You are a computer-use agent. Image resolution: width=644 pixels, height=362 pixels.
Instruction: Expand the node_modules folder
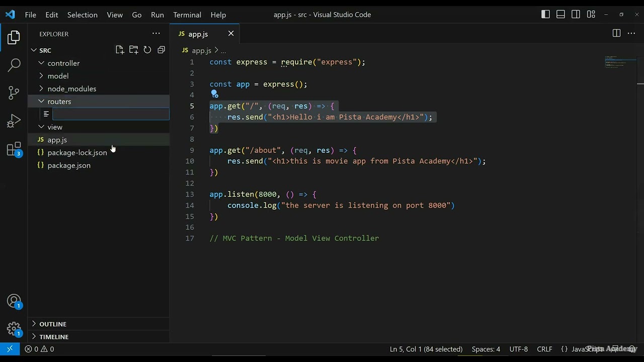(42, 88)
